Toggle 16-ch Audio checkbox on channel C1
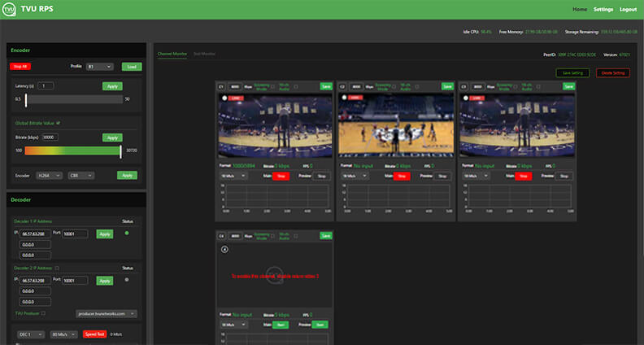 296,87
